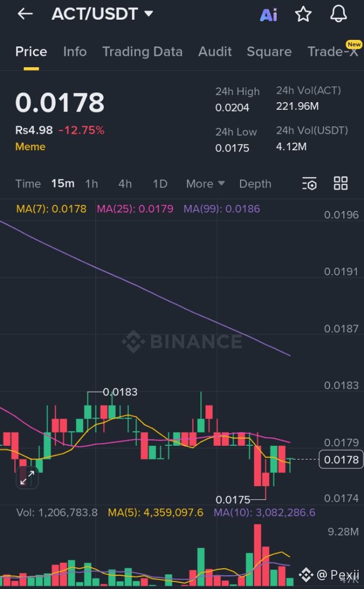
Task: Open the ACT/USDT pair selector dropdown
Action: click(103, 14)
